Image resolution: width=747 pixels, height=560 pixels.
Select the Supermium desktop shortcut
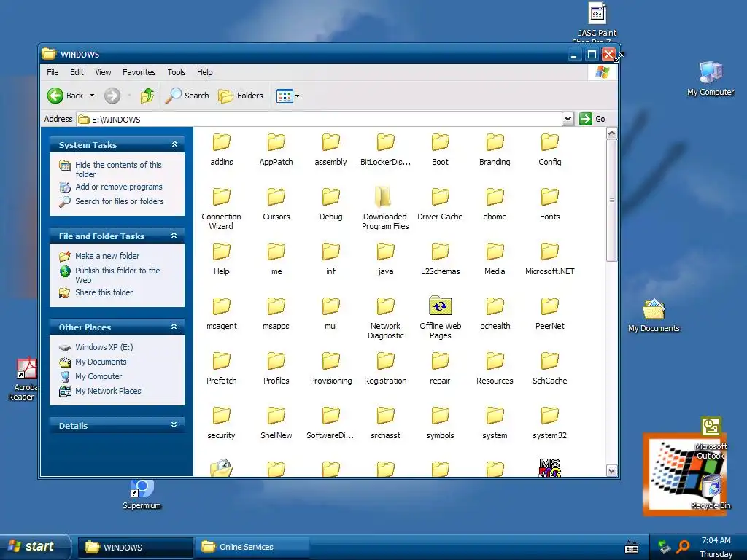click(x=142, y=495)
